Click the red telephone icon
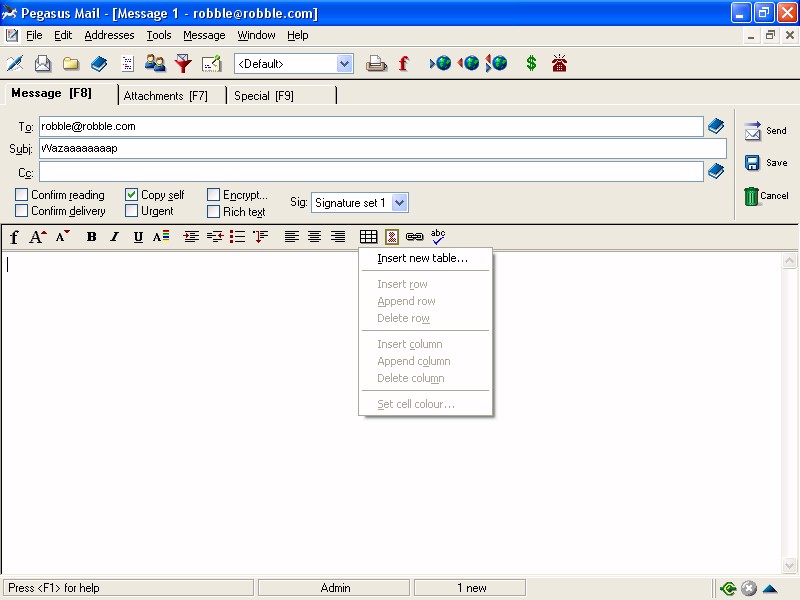 pyautogui.click(x=559, y=63)
